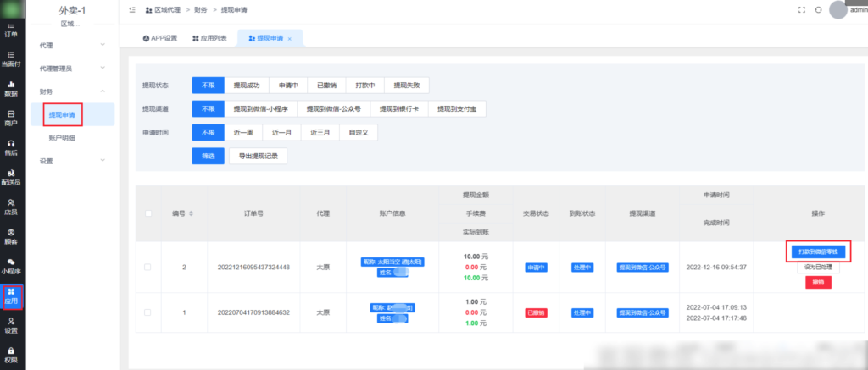Select the 应用 apps icon
The height and width of the screenshot is (370, 868).
coord(11,296)
